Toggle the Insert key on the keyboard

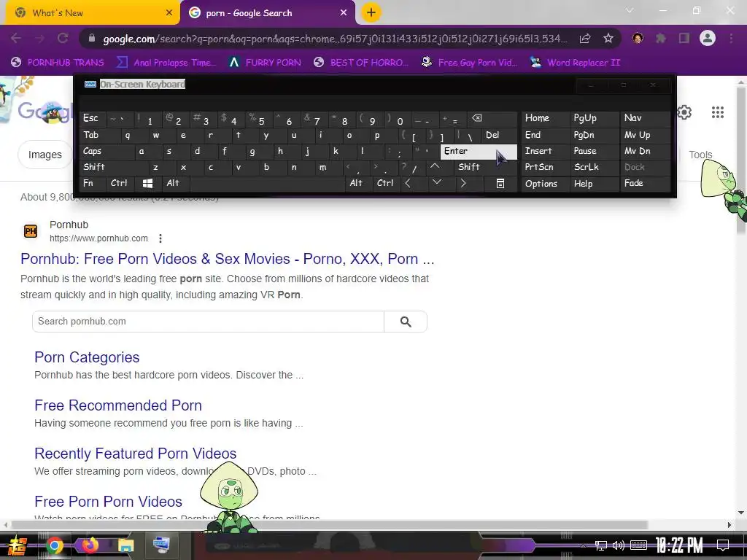[x=545, y=151]
